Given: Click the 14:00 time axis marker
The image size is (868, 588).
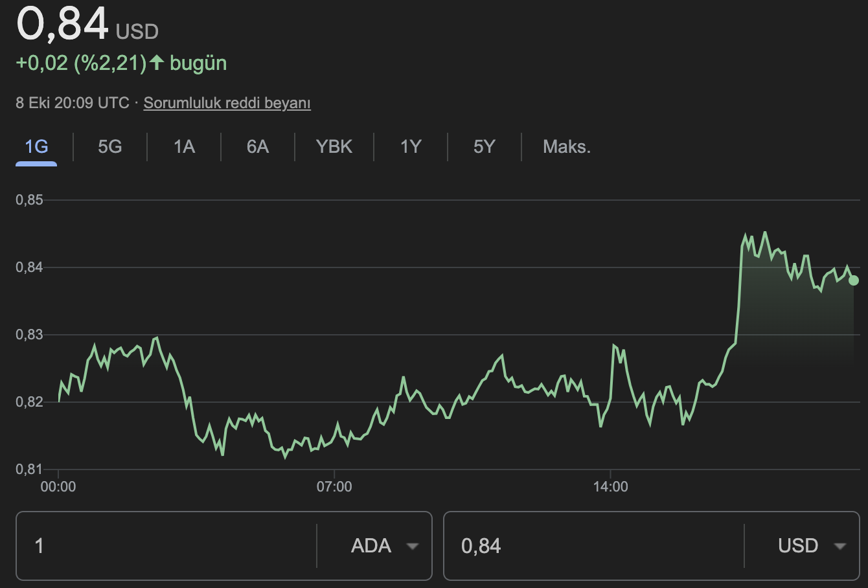Looking at the screenshot, I should click(610, 487).
